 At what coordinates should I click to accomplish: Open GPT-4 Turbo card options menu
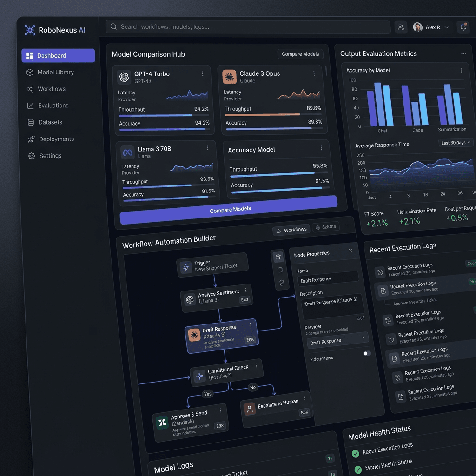[203, 74]
